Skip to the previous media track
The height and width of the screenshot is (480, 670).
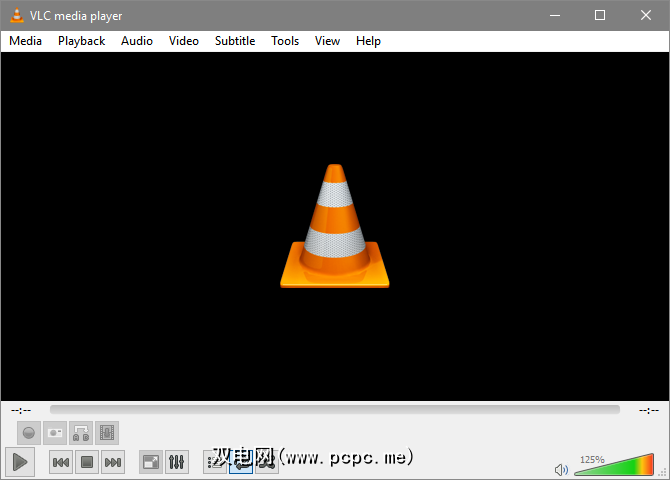click(61, 462)
